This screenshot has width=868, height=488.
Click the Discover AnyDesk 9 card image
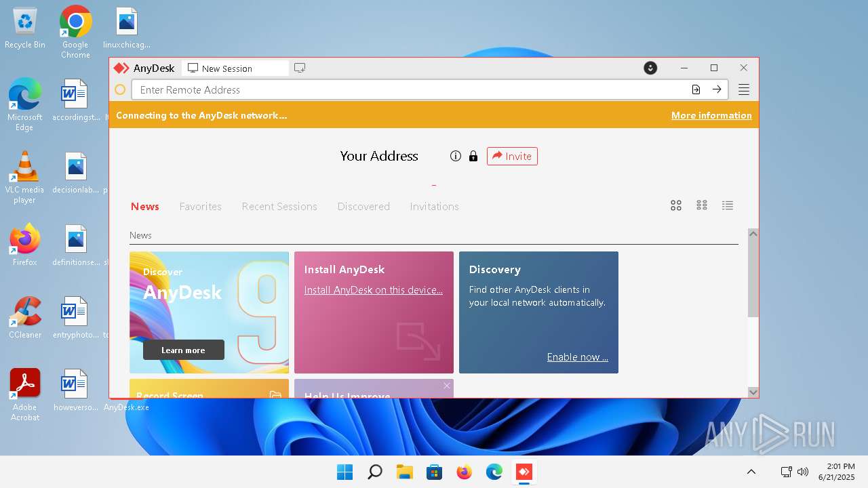pyautogui.click(x=209, y=312)
